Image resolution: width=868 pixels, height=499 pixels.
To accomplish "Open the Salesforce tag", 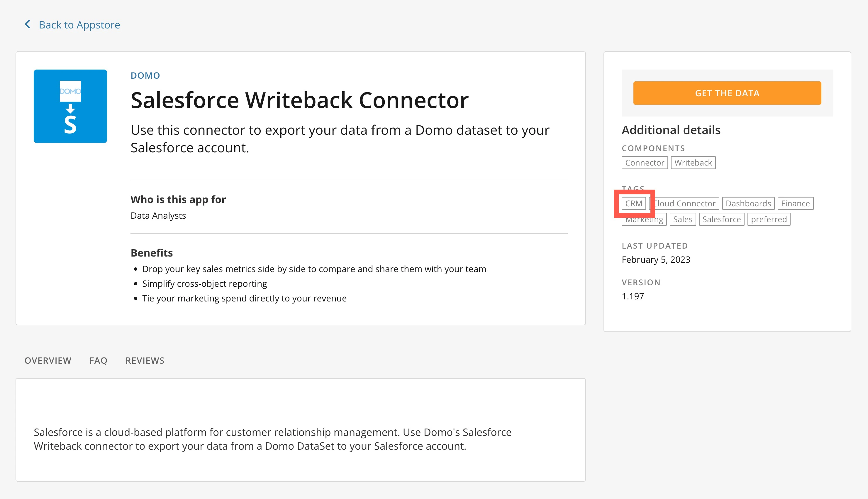I will click(721, 219).
